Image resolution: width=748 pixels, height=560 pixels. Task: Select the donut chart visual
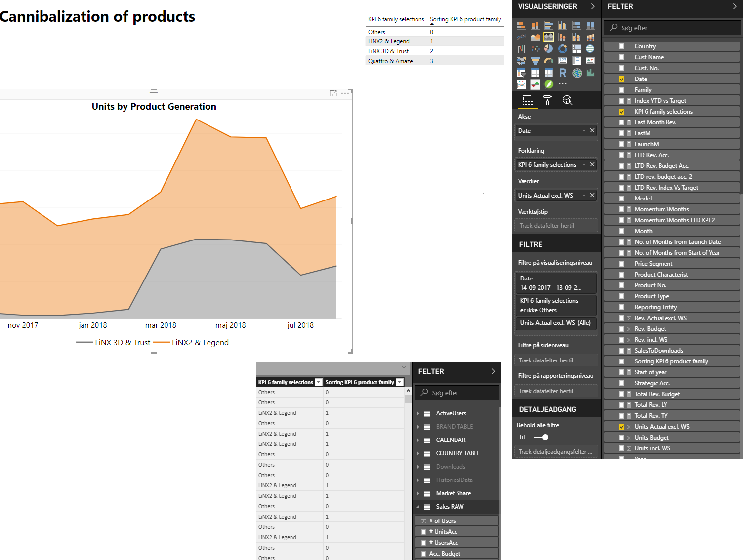coord(563,48)
